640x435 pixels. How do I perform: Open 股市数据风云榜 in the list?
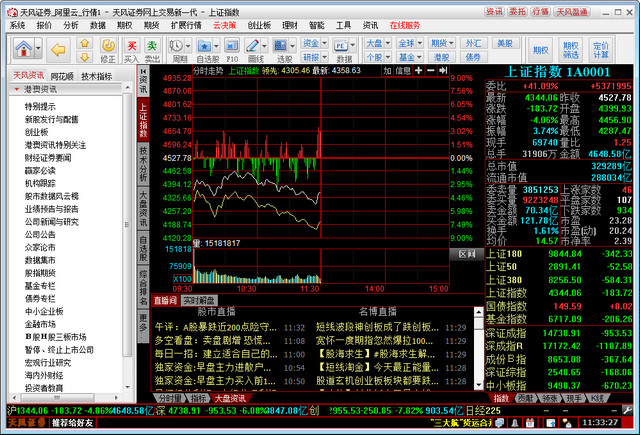(x=51, y=196)
